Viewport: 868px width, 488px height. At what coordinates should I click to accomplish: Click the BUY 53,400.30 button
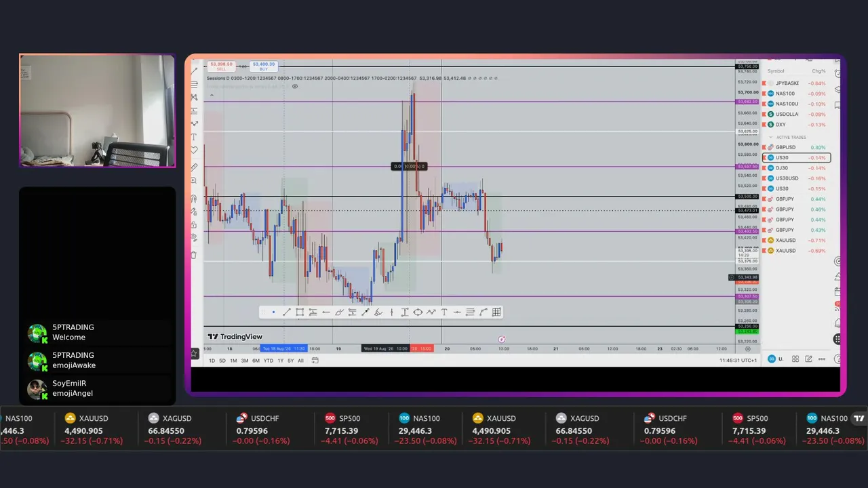(263, 66)
